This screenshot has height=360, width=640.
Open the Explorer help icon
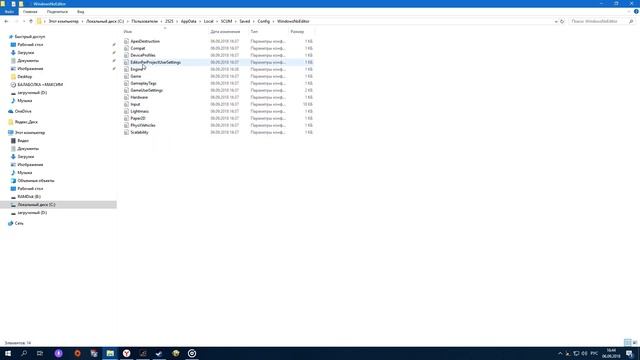636,11
